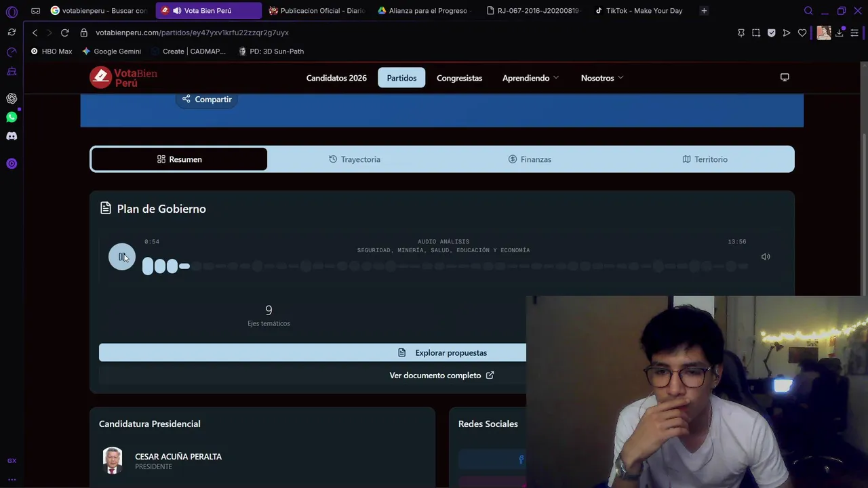Expand the Nosotros dropdown menu
This screenshot has width=868, height=488.
pyautogui.click(x=601, y=78)
